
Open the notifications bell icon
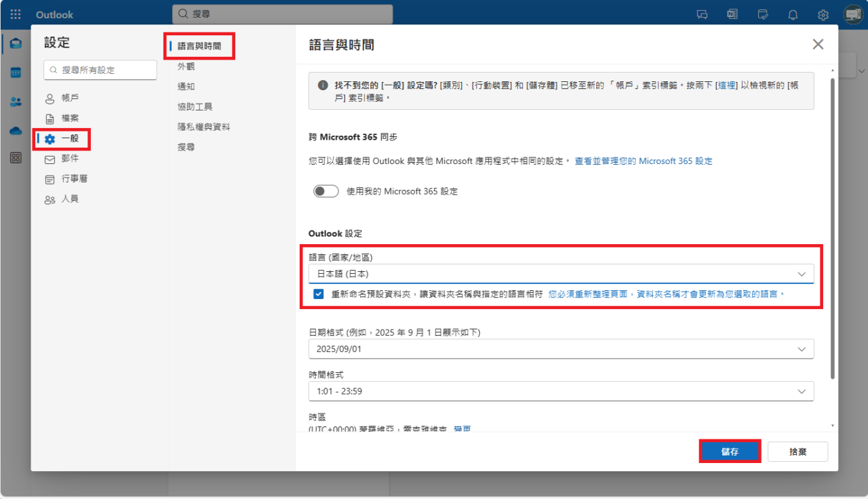point(793,14)
